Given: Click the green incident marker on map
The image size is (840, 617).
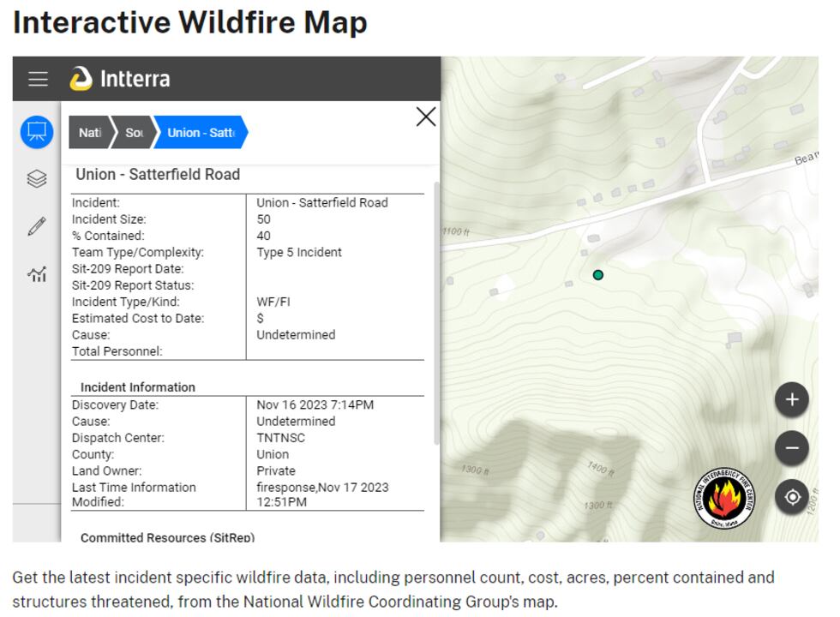Looking at the screenshot, I should [x=598, y=275].
